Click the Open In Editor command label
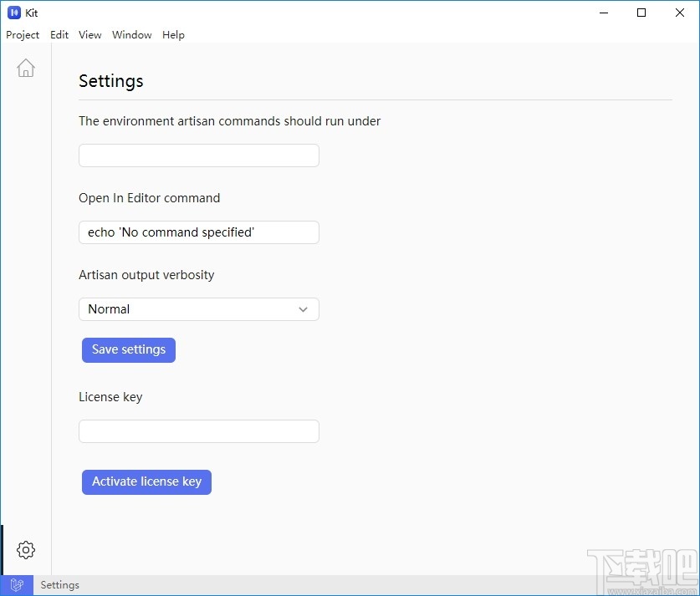700x596 pixels. [149, 198]
